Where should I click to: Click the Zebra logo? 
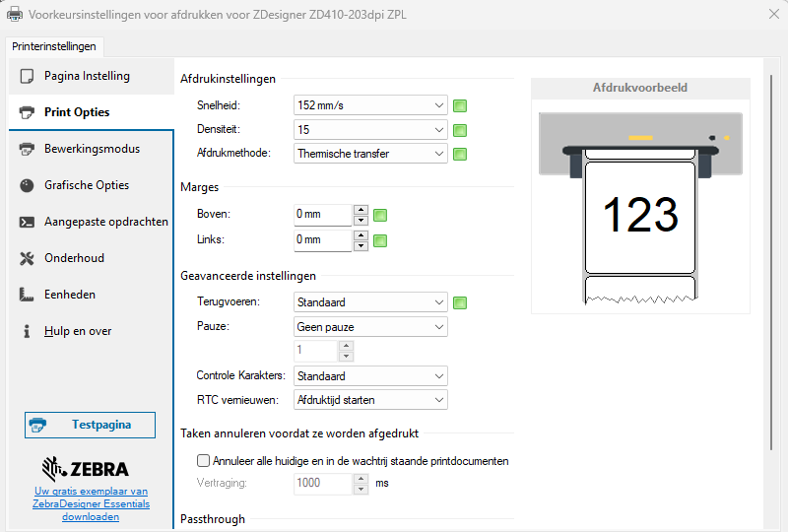point(86,468)
